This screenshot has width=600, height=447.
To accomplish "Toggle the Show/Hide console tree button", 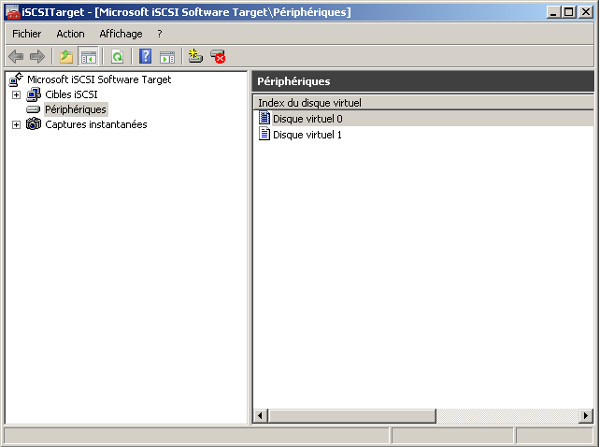I will [x=88, y=57].
